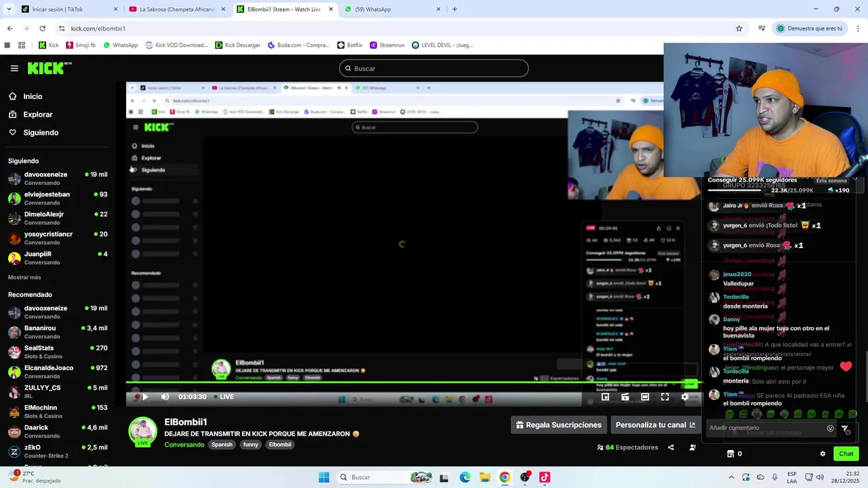Open Bananirou recommended channel
The width and height of the screenshot is (868, 488).
[x=58, y=332]
